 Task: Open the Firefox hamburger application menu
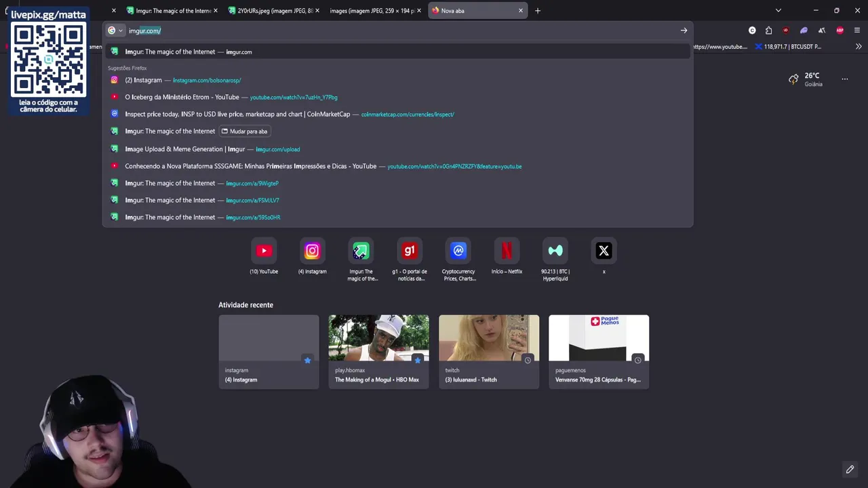[857, 30]
